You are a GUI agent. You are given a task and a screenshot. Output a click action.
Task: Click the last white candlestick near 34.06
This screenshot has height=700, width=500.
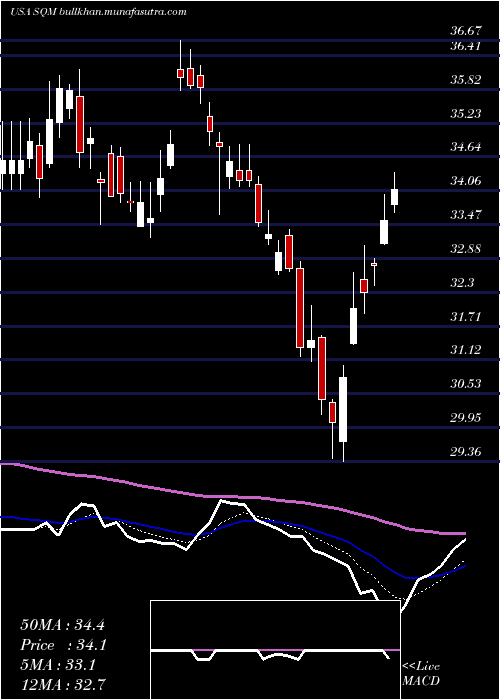coord(394,196)
